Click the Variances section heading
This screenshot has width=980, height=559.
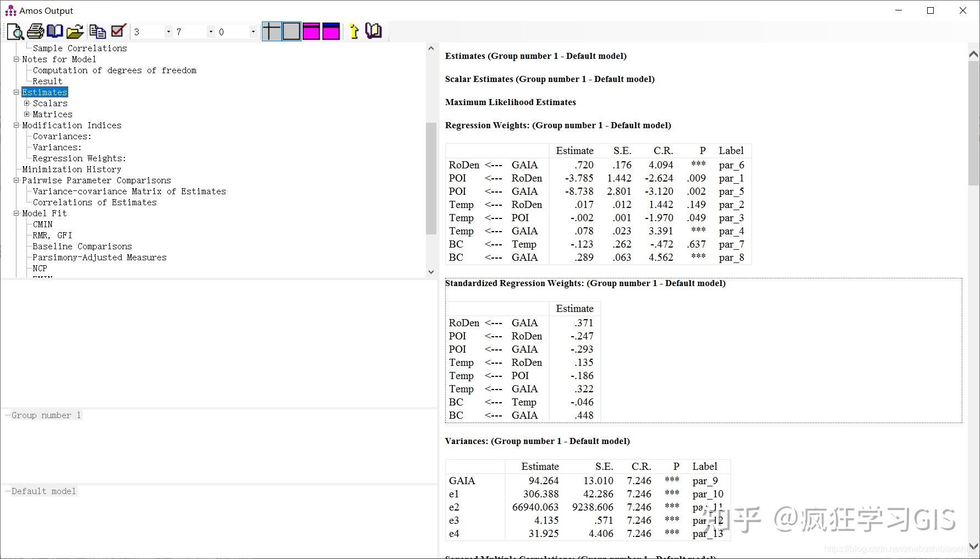point(537,441)
